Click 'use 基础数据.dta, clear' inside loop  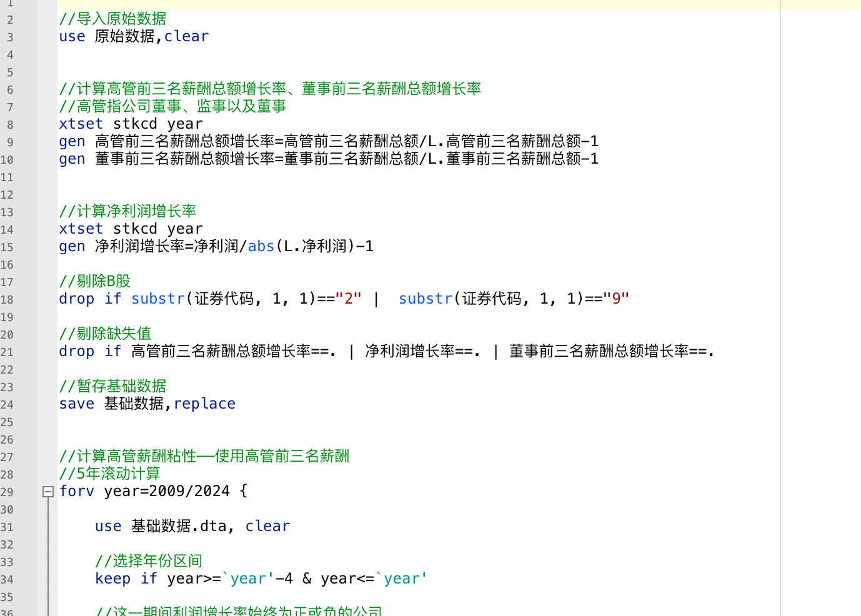tap(192, 527)
